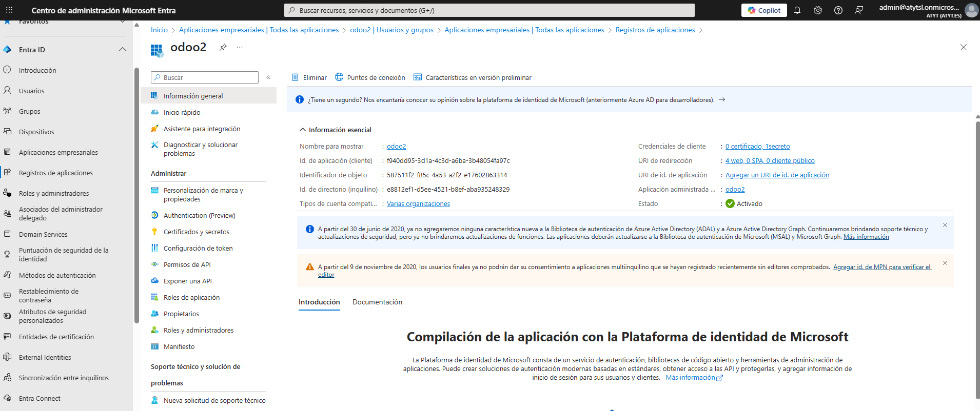980x411 pixels.
Task: Select Información general in the odoo2 menu
Action: (x=208, y=96)
